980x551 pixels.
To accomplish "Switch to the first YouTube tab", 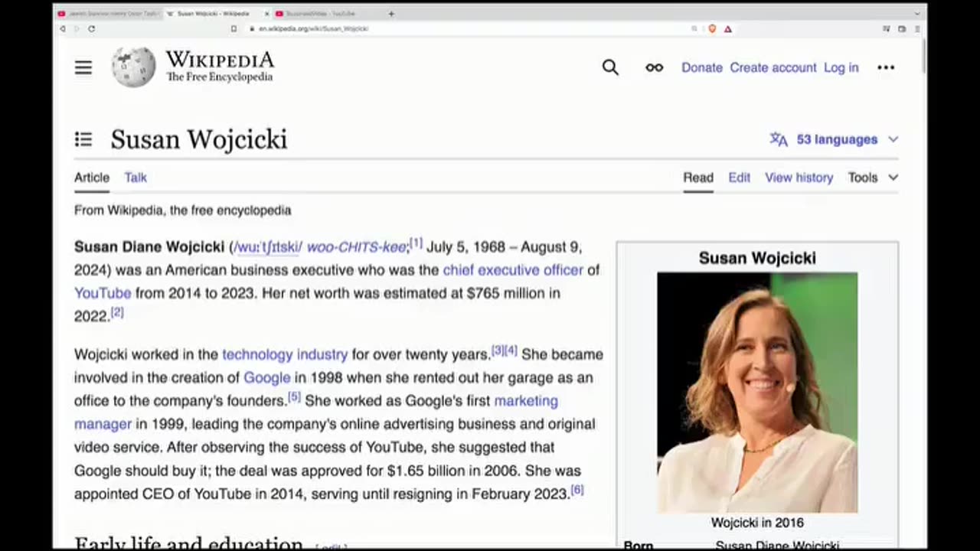I will pos(109,14).
